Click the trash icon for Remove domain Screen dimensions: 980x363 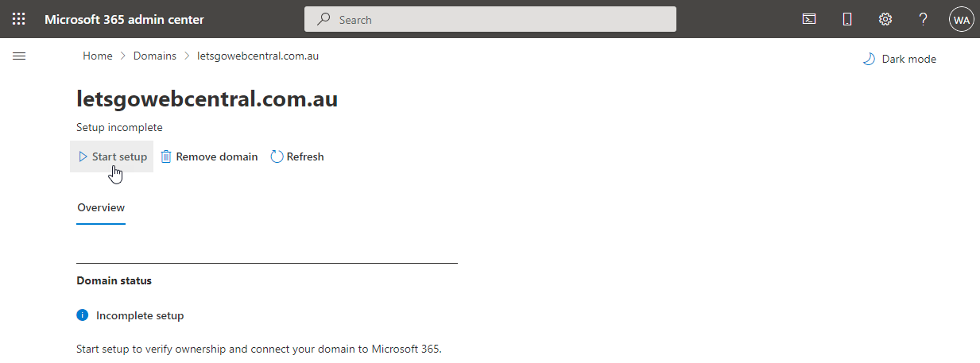coord(166,156)
